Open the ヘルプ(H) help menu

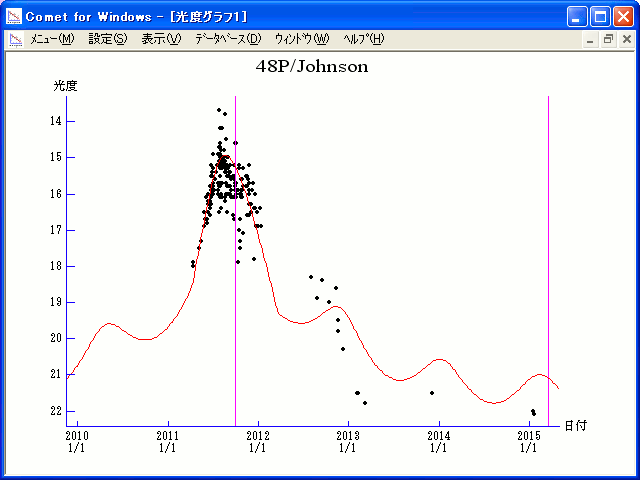[x=363, y=39]
